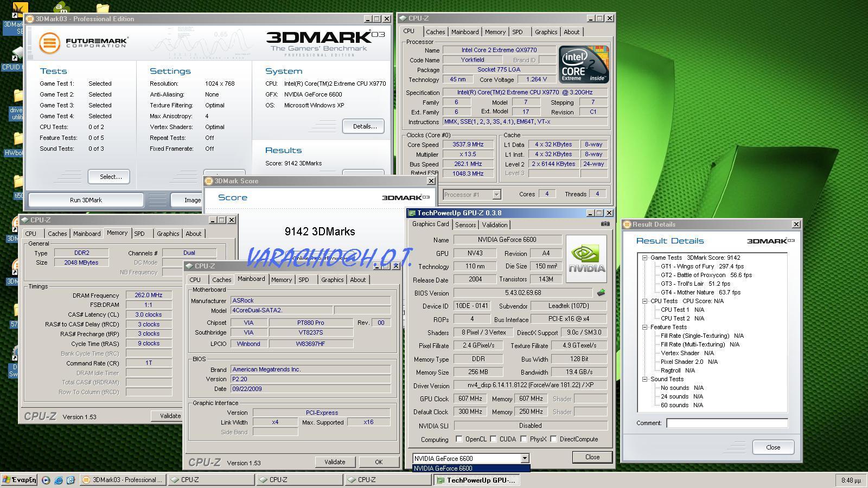The width and height of the screenshot is (868, 488).
Task: Click Validate in Memory CPU-Z window
Action: pyautogui.click(x=168, y=416)
